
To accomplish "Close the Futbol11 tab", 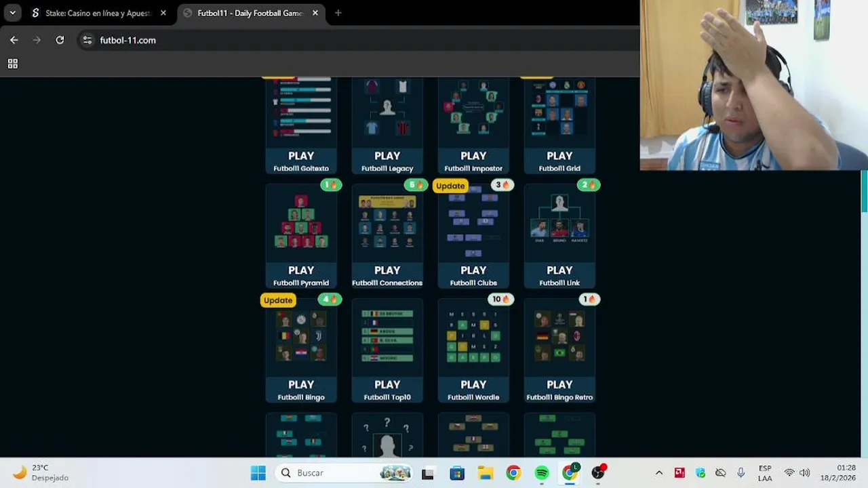I will [315, 13].
